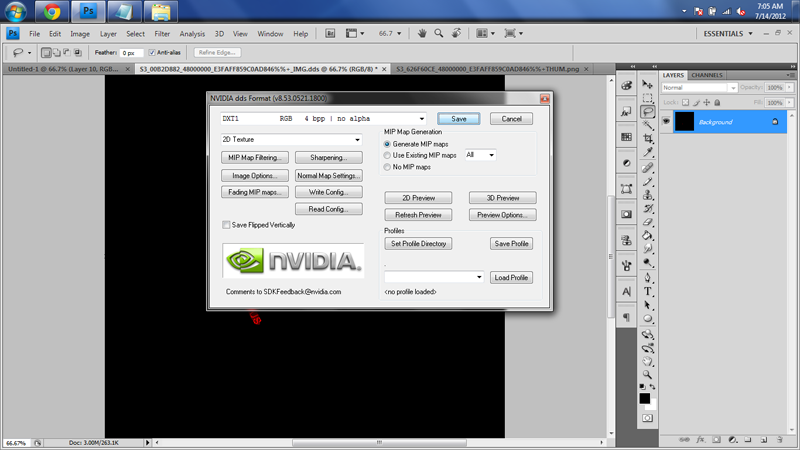The width and height of the screenshot is (800, 450).
Task: Select the Clone Stamp tool
Action: [647, 195]
